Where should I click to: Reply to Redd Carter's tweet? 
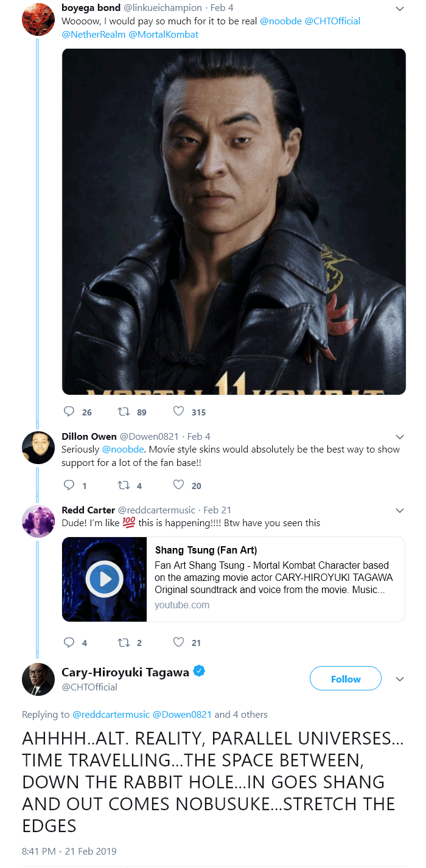pos(69,642)
